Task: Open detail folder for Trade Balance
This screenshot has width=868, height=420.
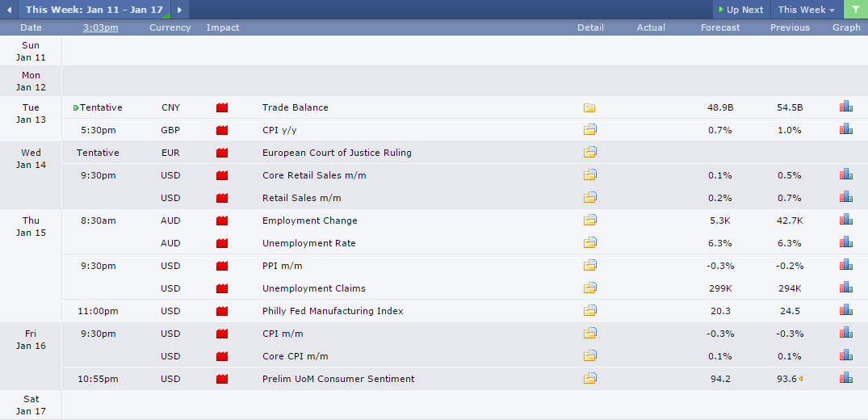Action: tap(589, 107)
